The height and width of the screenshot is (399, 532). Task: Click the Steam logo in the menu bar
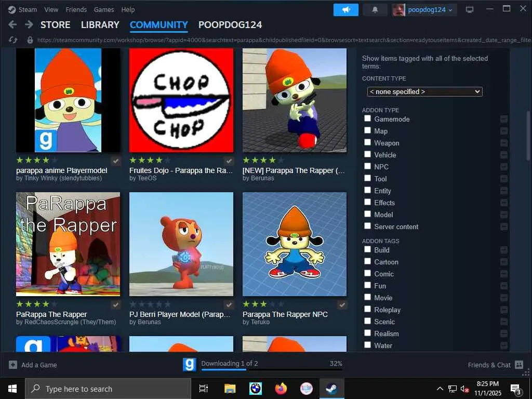click(12, 9)
